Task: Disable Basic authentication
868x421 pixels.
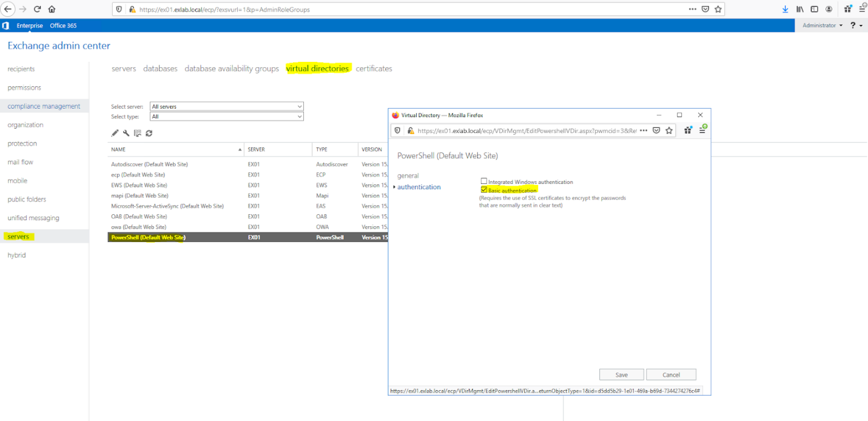Action: tap(483, 189)
